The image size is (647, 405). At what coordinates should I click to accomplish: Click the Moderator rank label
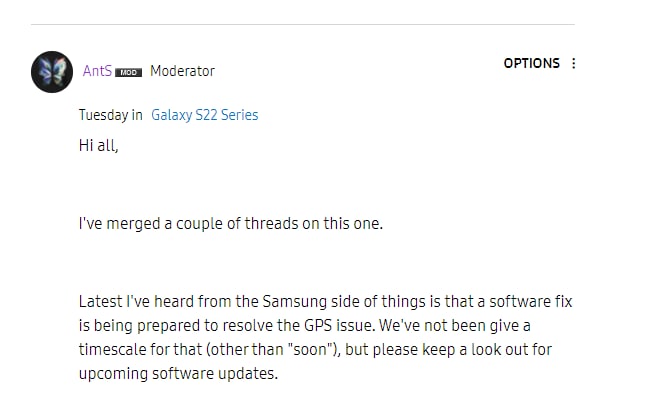pos(182,71)
